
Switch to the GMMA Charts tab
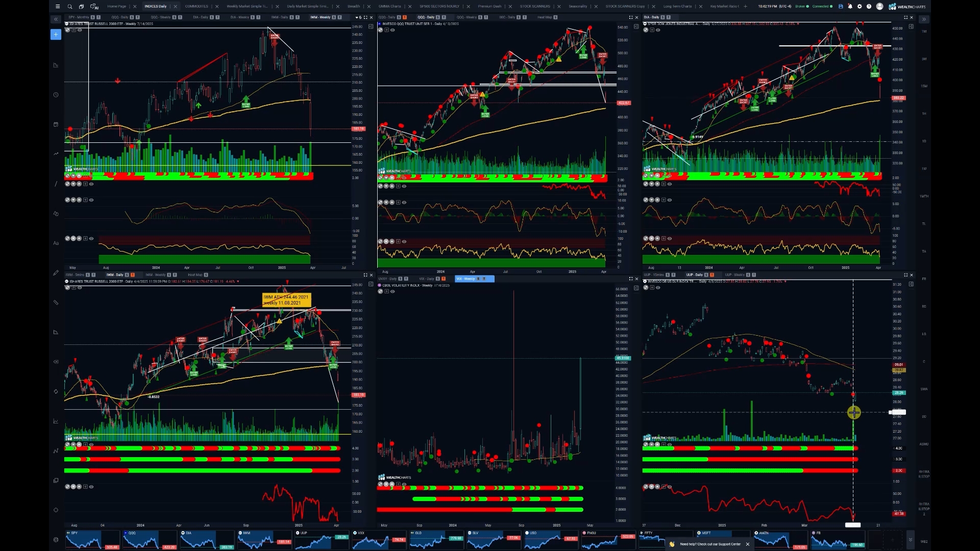coord(389,7)
